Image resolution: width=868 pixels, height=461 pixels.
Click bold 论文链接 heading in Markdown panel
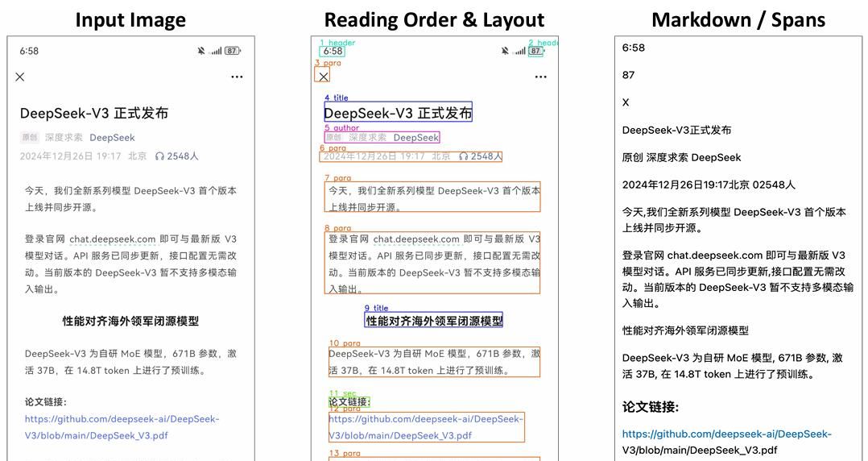(x=650, y=407)
